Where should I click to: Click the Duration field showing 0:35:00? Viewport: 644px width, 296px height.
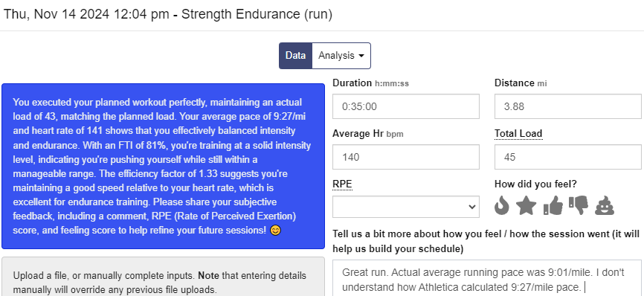coord(406,106)
